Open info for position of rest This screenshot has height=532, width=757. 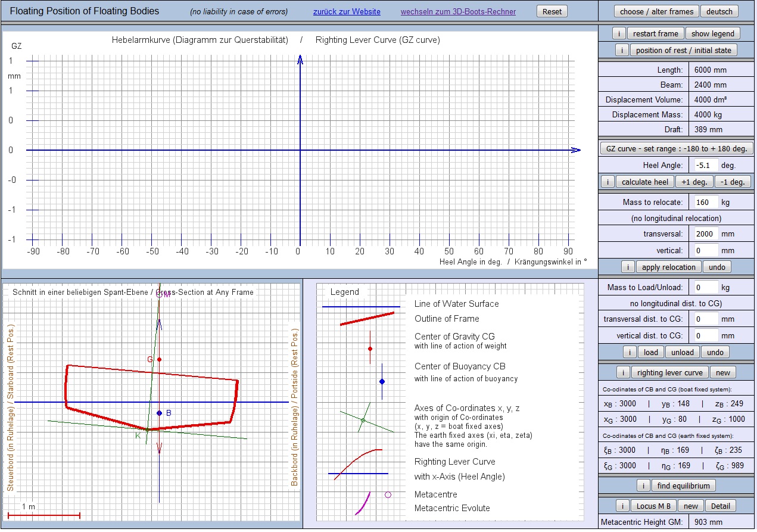tap(621, 50)
